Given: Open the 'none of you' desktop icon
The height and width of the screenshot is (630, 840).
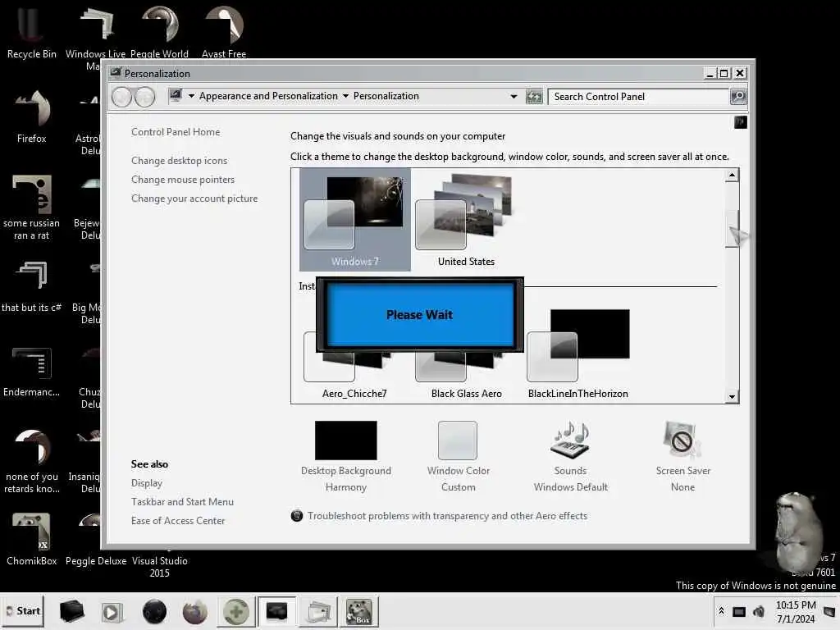Looking at the screenshot, I should click(31, 461).
